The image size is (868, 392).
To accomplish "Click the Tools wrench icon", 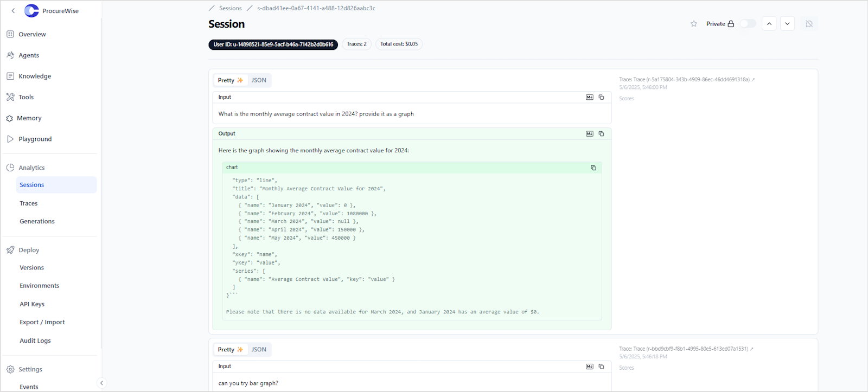I will coord(10,97).
